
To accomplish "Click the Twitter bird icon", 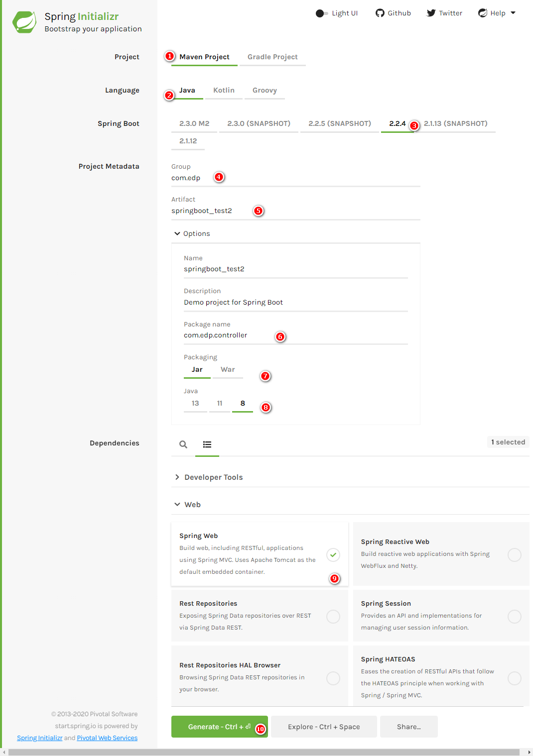I will tap(431, 13).
